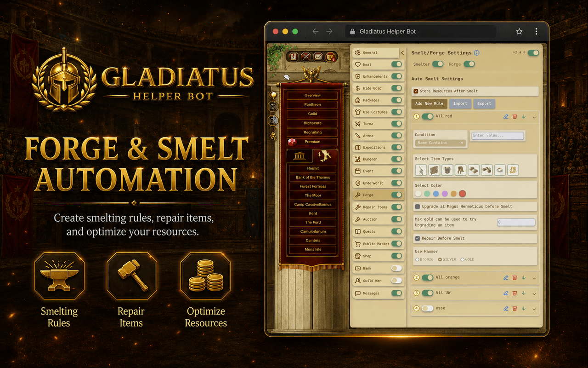Select the shield item type icon

tap(435, 170)
